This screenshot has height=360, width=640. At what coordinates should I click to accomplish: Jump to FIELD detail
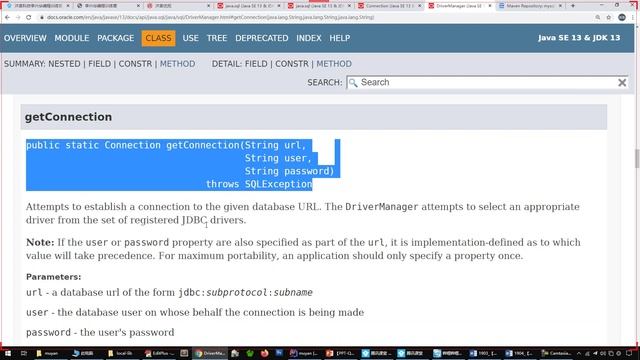point(256,64)
